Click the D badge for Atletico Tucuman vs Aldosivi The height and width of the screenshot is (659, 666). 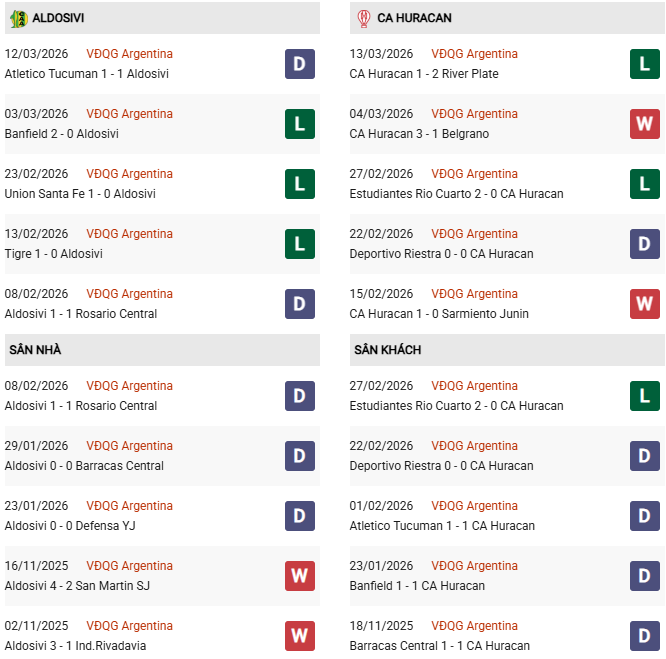coord(300,64)
